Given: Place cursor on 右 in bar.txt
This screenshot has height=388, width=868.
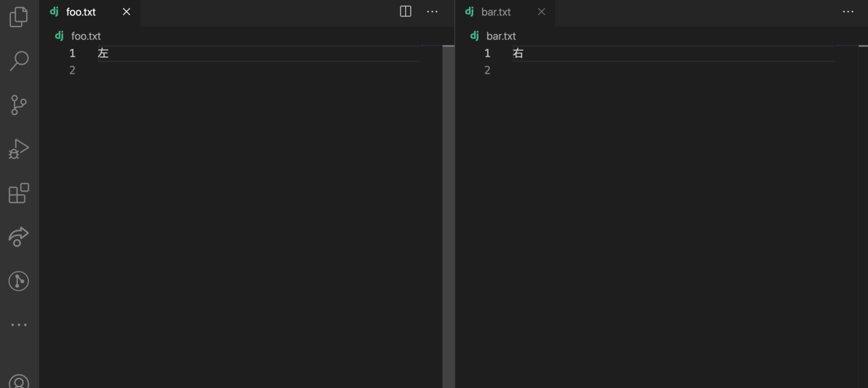Looking at the screenshot, I should tap(518, 53).
